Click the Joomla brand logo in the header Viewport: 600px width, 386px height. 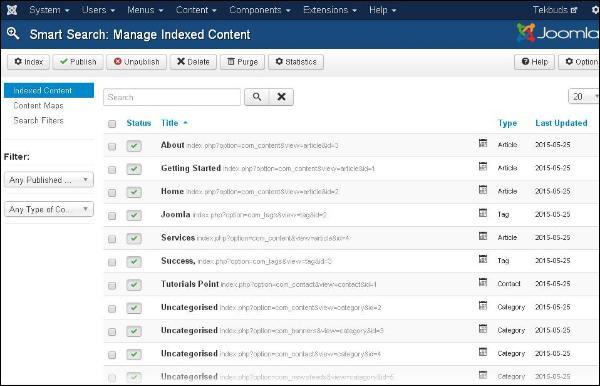(x=558, y=33)
